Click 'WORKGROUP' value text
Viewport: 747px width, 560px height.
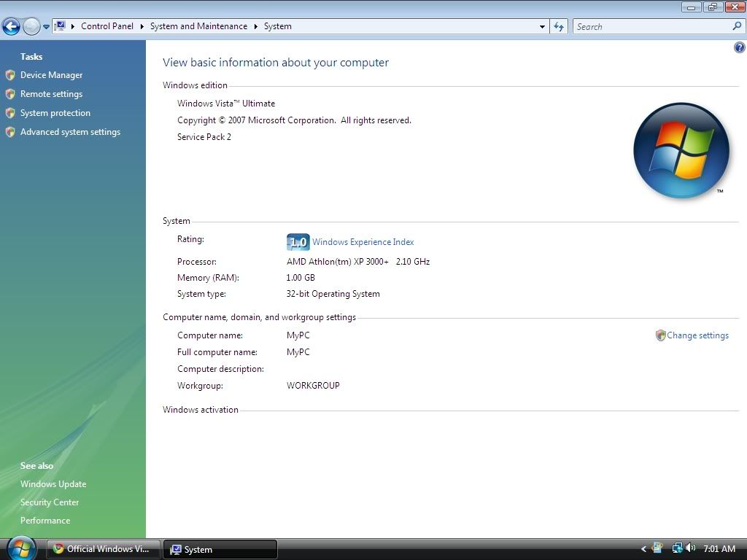pyautogui.click(x=313, y=386)
